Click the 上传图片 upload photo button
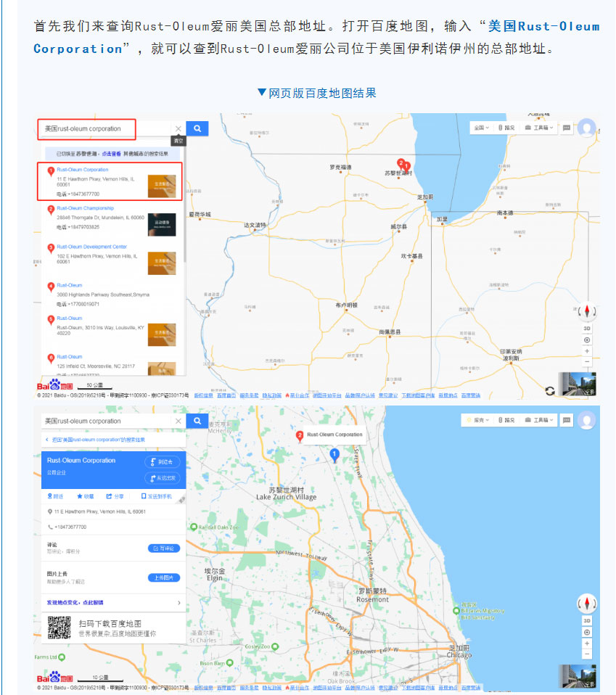The image size is (616, 695). (163, 577)
